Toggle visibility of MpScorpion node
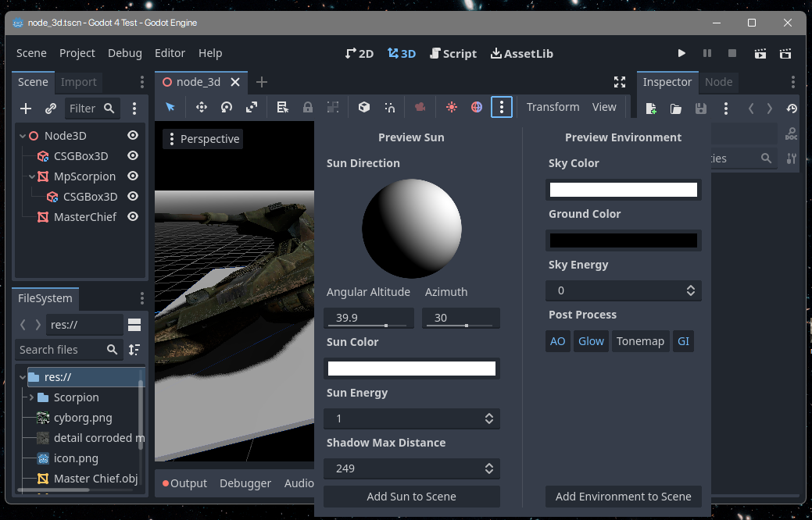812x520 pixels. click(x=133, y=176)
